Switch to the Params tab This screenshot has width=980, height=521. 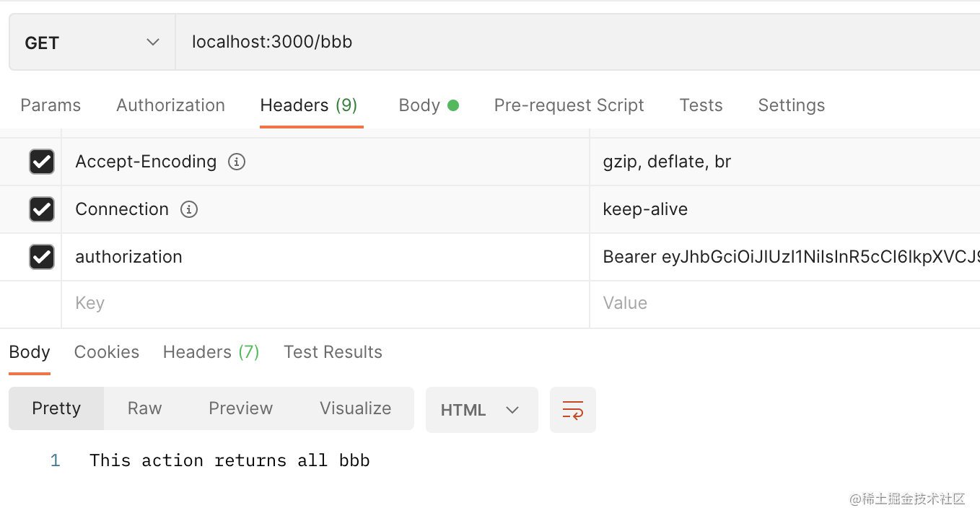(51, 105)
